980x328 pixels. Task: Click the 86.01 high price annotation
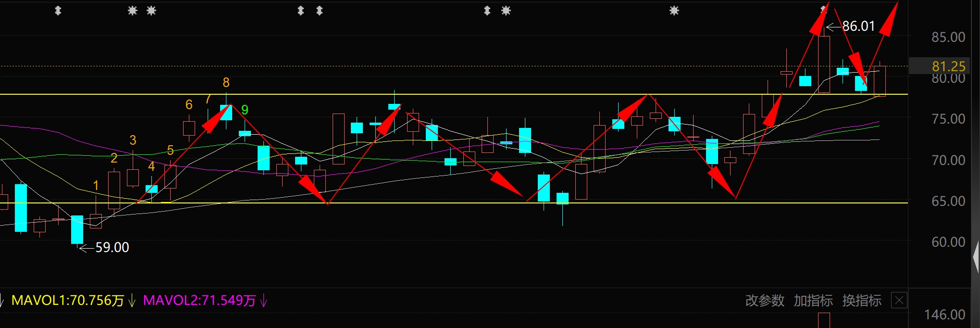click(x=858, y=26)
